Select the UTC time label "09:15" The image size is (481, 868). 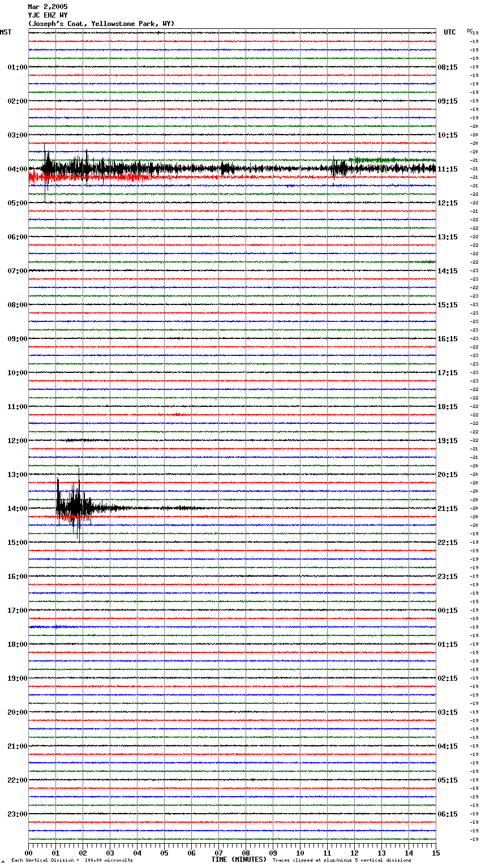tap(448, 101)
